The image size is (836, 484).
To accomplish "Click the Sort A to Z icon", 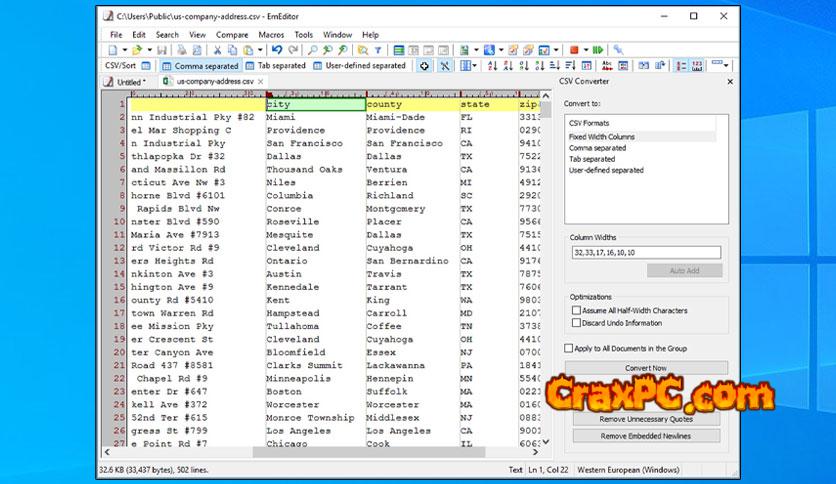I will pyautogui.click(x=492, y=66).
